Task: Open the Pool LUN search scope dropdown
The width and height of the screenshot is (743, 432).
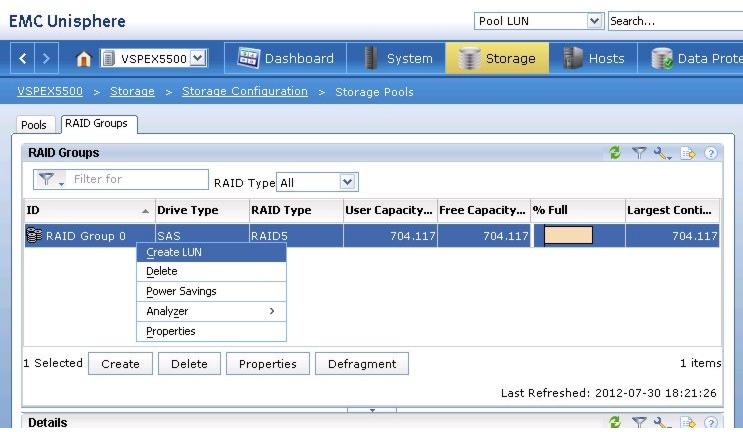Action: 594,21
